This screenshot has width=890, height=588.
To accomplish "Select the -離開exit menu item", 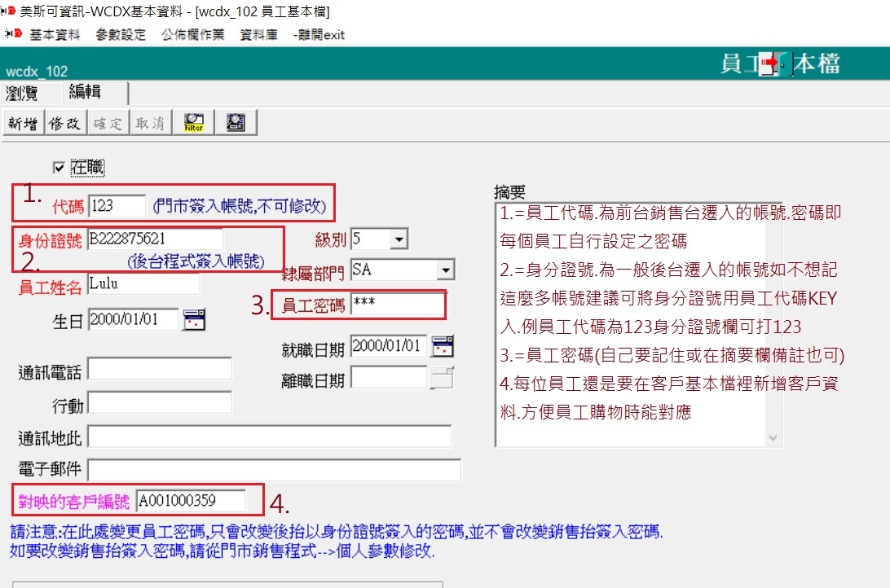I will pyautogui.click(x=319, y=34).
